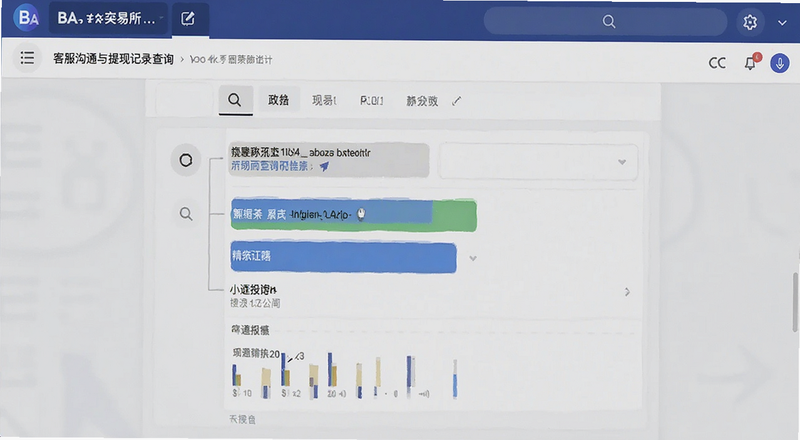Open 客服沟通与提现记录查询 breadcrumb
The image size is (800, 440).
click(x=113, y=59)
